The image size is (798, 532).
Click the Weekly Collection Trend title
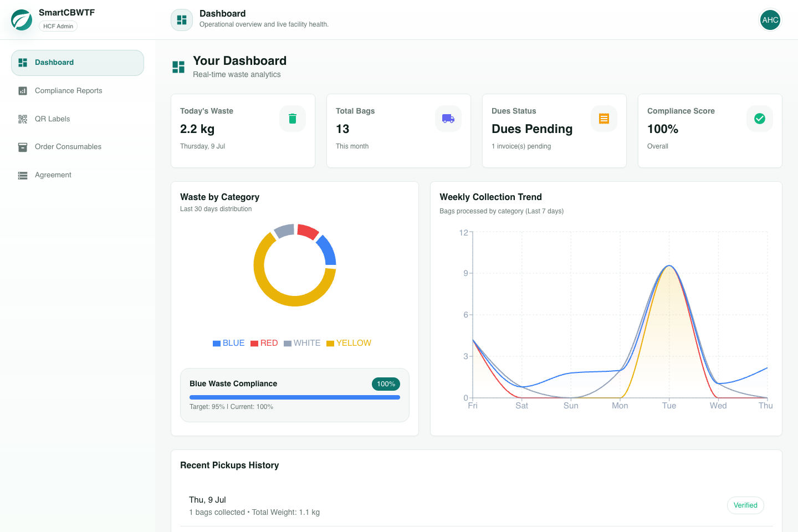[x=490, y=197]
